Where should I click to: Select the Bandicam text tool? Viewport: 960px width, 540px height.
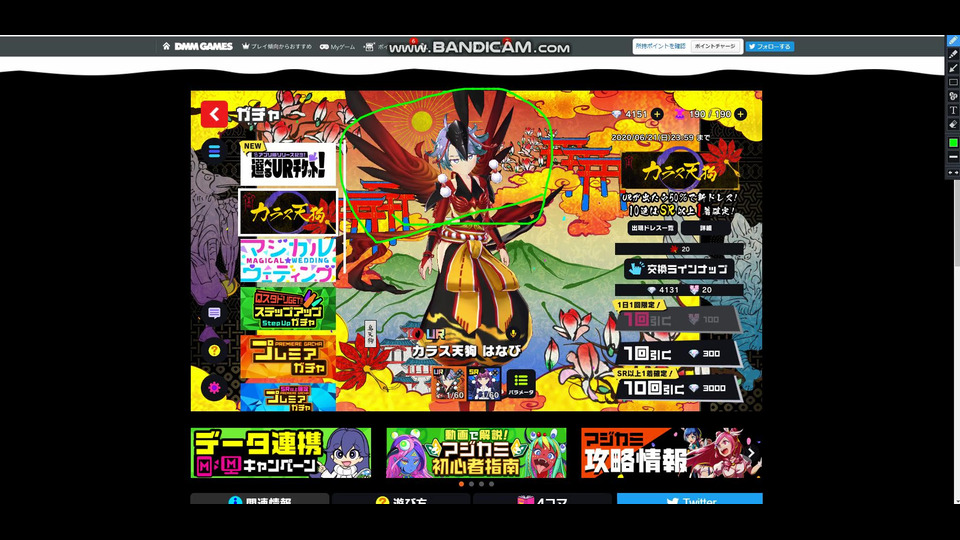[953, 111]
